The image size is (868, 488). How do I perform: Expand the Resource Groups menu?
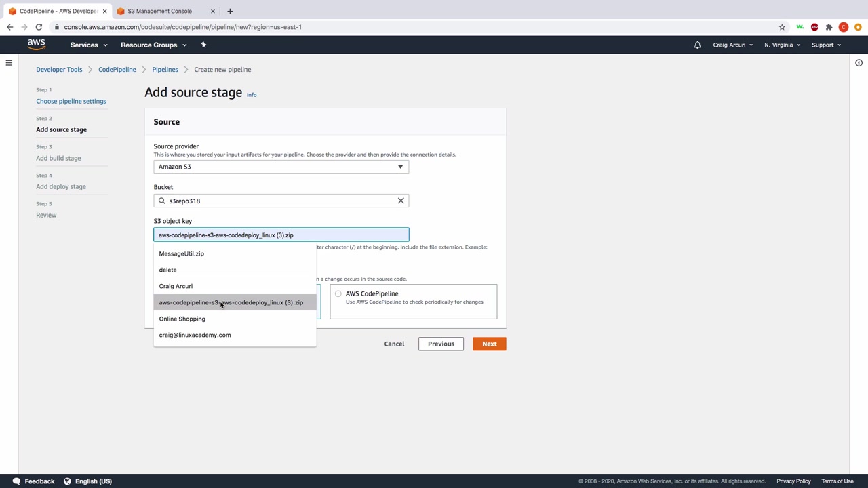(x=153, y=45)
